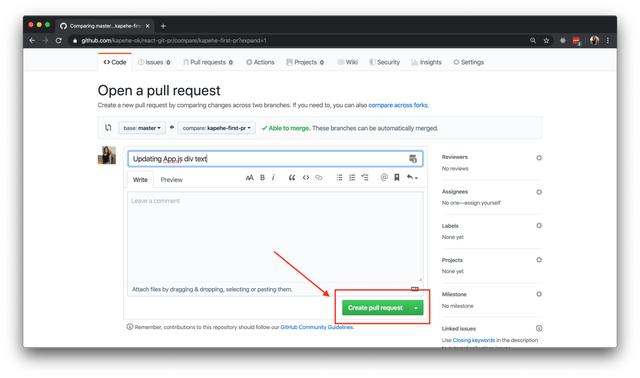
Task: Open the Security tab
Action: [x=384, y=62]
